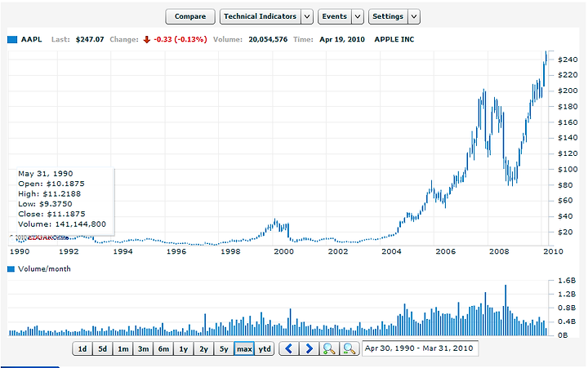Viewport: 588px width, 368px height.
Task: Click the AAPL blue color swatch
Action: (12, 39)
